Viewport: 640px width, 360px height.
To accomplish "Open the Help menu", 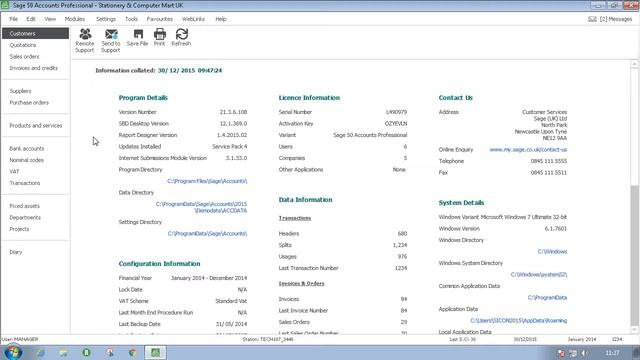I will click(x=221, y=19).
